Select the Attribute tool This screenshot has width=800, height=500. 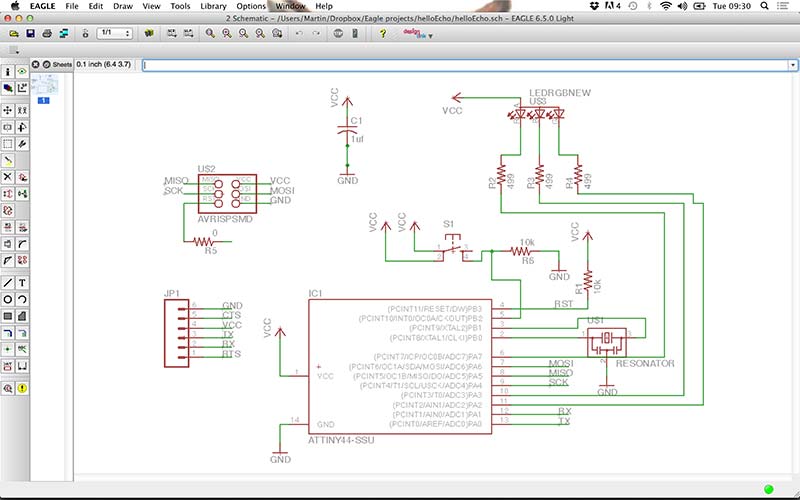[x=8, y=366]
